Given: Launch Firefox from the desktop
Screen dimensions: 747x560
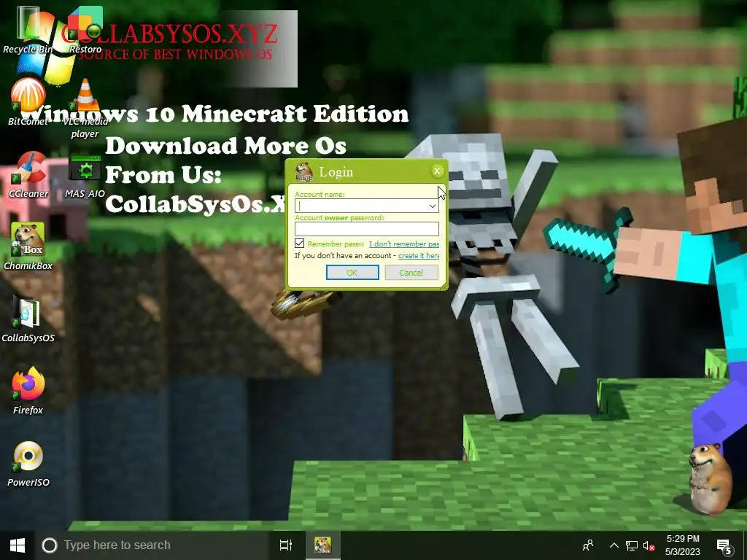Looking at the screenshot, I should (28, 391).
